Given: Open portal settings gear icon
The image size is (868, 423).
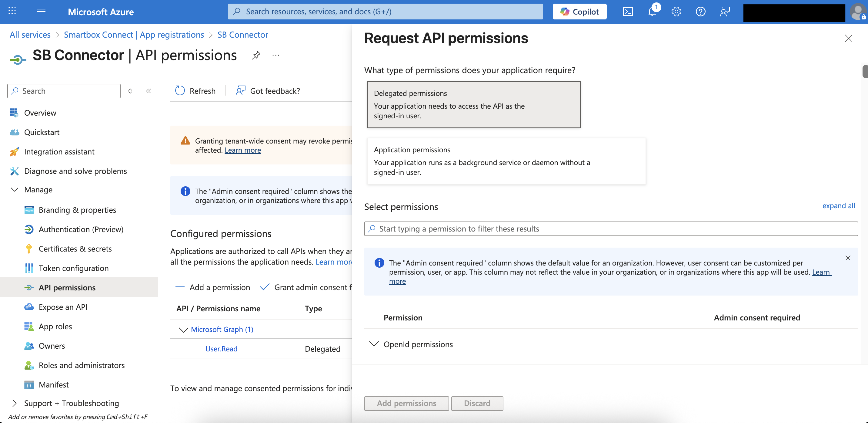Looking at the screenshot, I should tap(676, 12).
